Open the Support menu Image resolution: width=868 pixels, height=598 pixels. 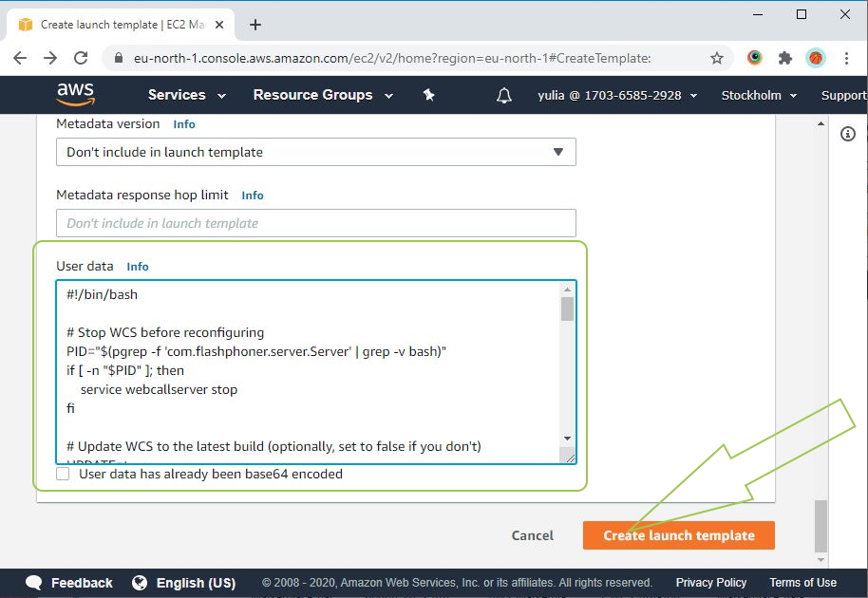pos(844,95)
